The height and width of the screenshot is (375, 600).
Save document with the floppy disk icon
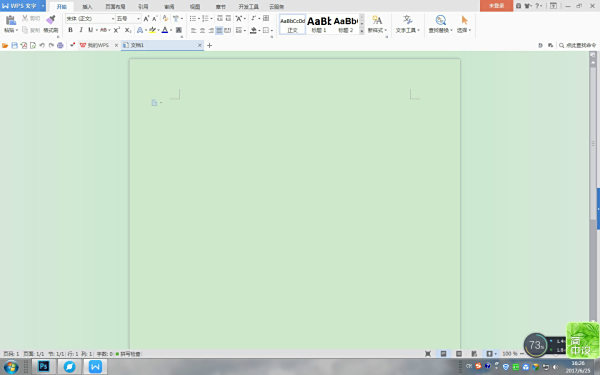click(15, 45)
